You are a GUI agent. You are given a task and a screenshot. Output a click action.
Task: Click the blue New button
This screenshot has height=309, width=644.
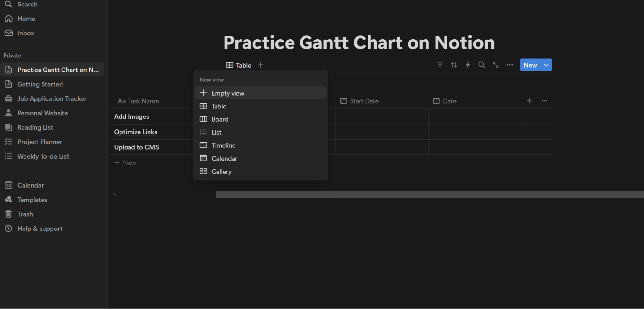(x=530, y=65)
